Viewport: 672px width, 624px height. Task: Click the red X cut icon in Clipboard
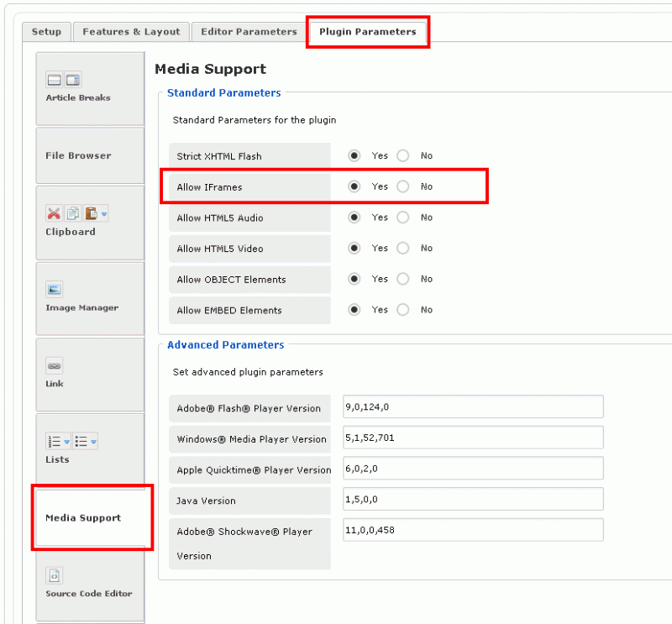click(54, 213)
